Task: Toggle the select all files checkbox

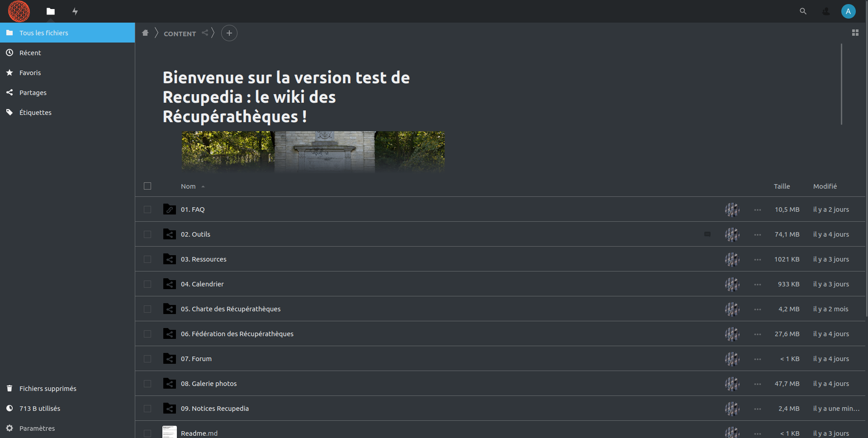Action: 147,186
